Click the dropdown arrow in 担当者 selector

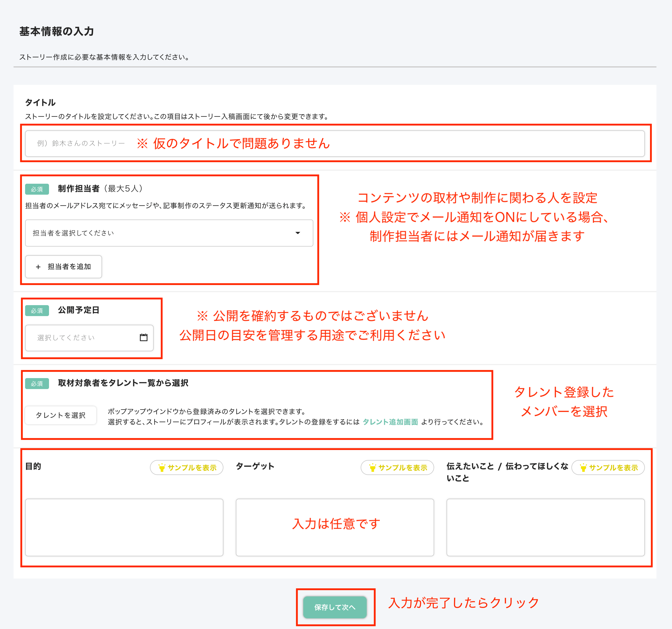(x=298, y=233)
